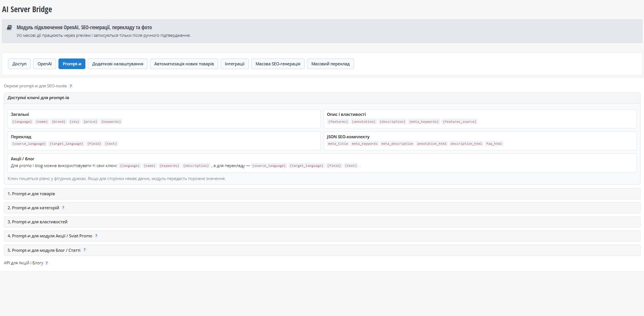Click the {description} key under Опис і властивості
The image size is (644, 316).
click(392, 122)
